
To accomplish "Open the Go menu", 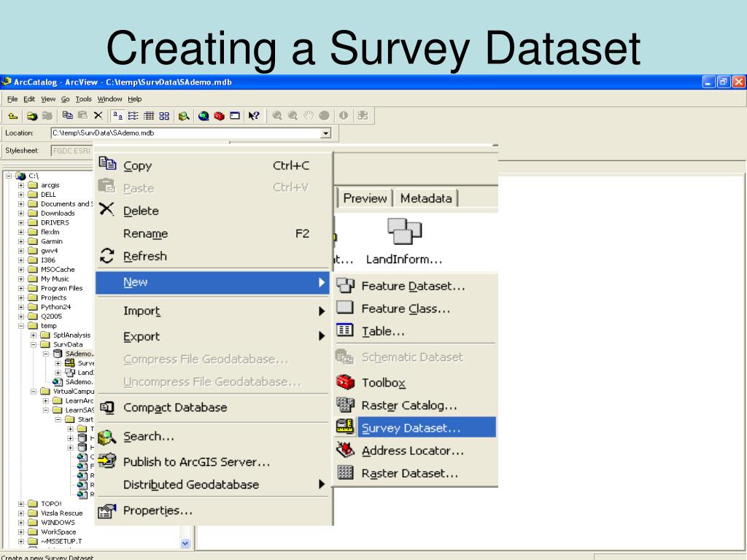I will 65,99.
